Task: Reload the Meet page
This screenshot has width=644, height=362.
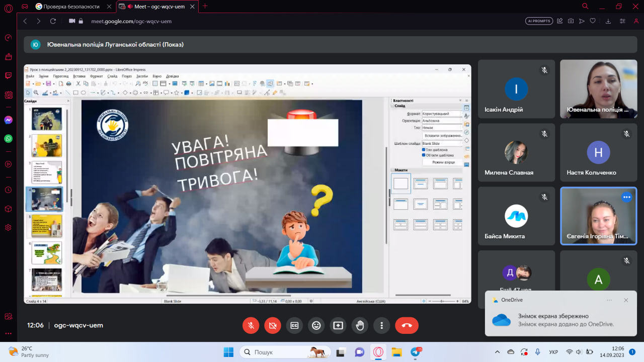Action: (53, 21)
